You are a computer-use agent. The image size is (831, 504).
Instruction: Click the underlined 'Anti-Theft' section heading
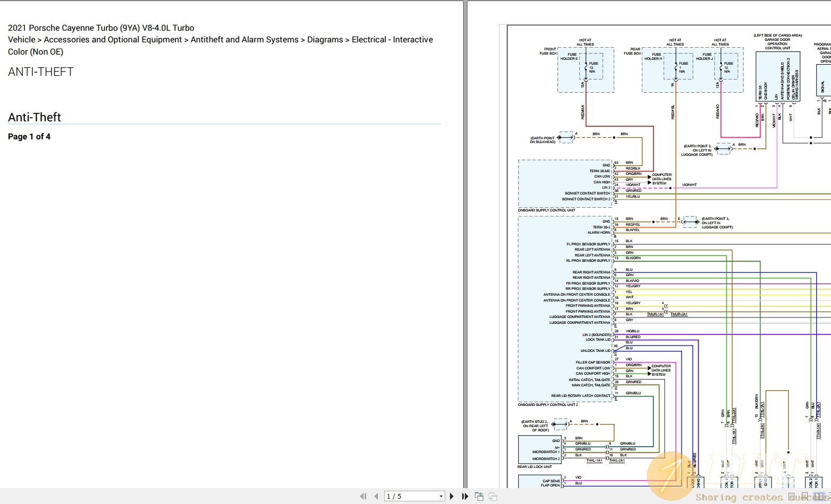[x=34, y=117]
